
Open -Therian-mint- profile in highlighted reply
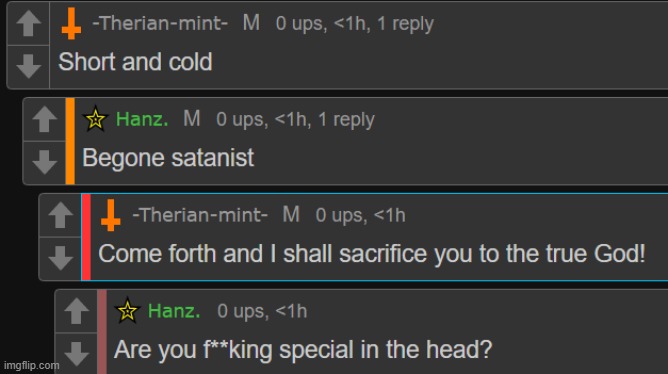point(200,215)
